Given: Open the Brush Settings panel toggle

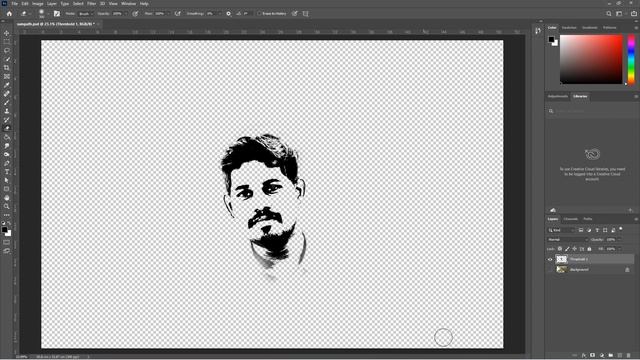Looking at the screenshot, I should tap(57, 13).
